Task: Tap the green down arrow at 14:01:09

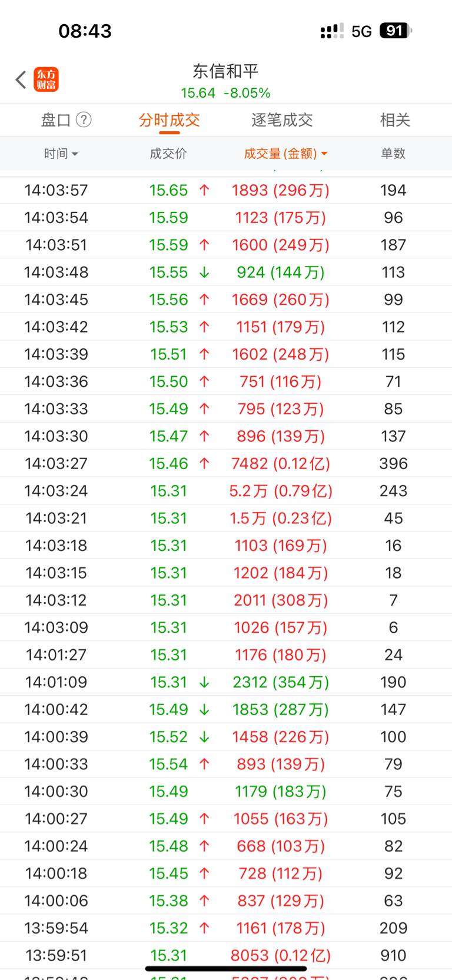Action: click(204, 682)
